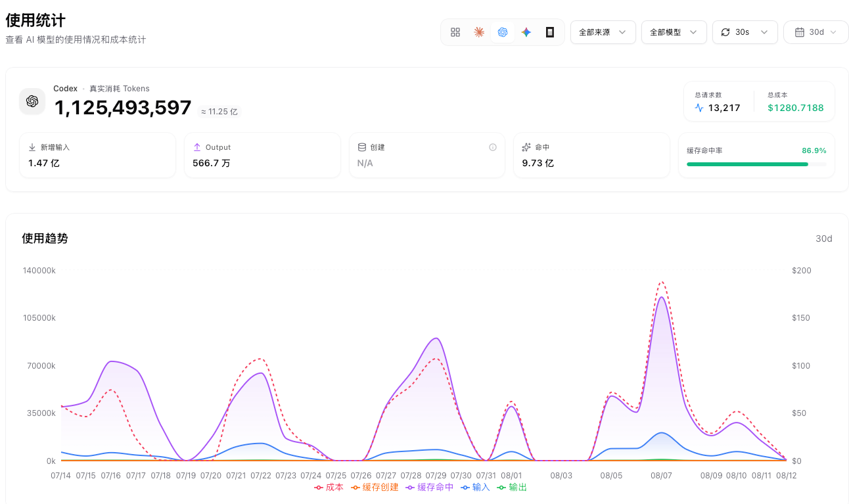849x504 pixels.
Task: Open the 30d date range dropdown
Action: [x=816, y=32]
